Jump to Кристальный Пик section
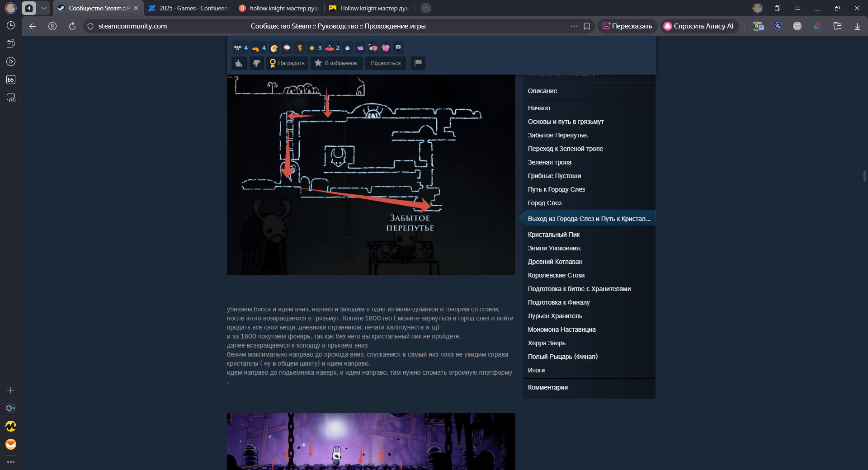 553,235
